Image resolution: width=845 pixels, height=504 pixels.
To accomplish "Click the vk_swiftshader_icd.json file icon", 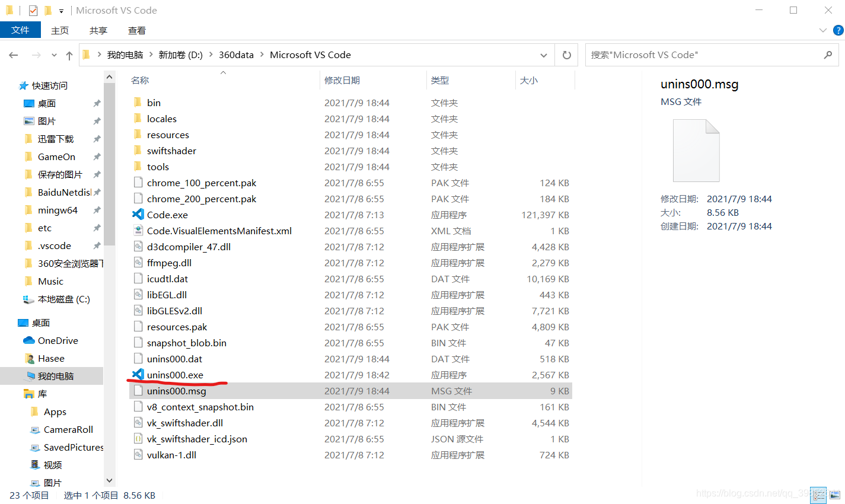I will tap(138, 439).
